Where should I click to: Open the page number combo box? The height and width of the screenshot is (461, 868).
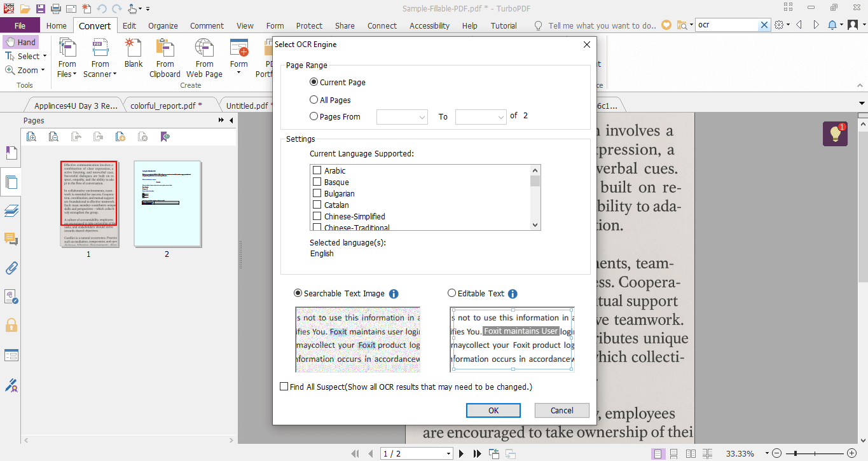point(417,453)
